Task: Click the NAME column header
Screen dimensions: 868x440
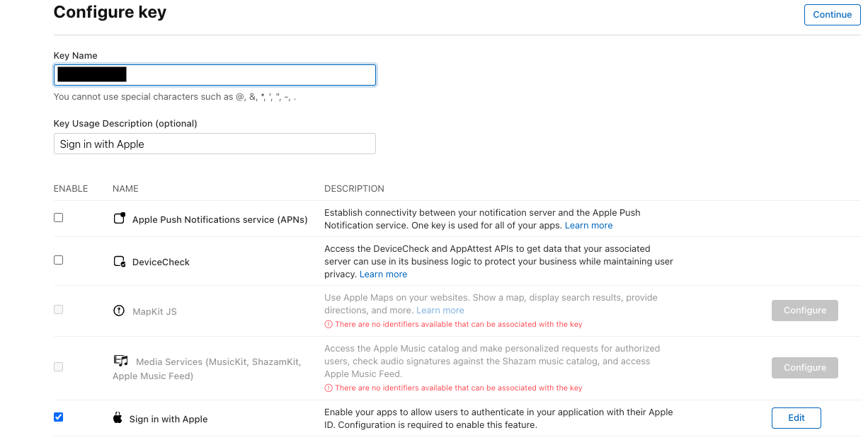Action: (x=125, y=189)
